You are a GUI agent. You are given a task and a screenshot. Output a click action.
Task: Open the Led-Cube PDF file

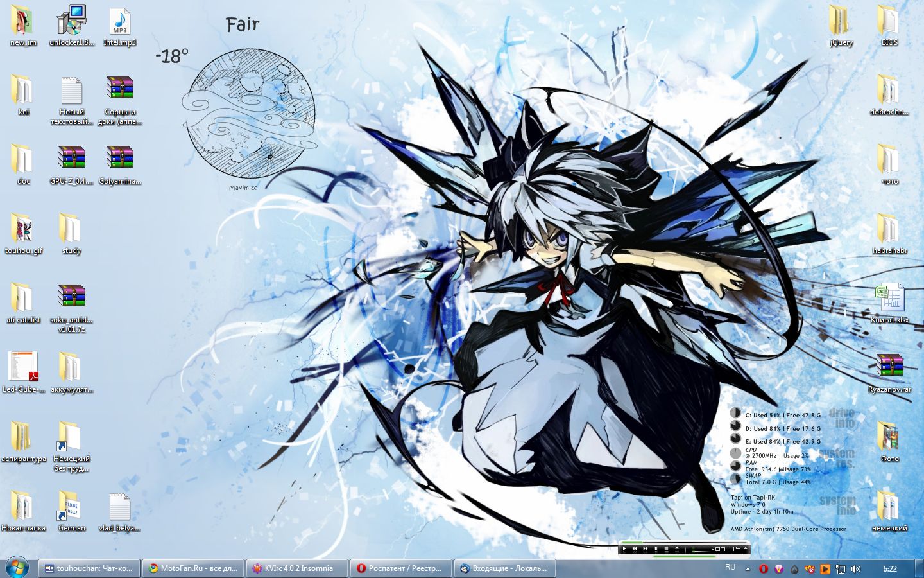tap(23, 372)
